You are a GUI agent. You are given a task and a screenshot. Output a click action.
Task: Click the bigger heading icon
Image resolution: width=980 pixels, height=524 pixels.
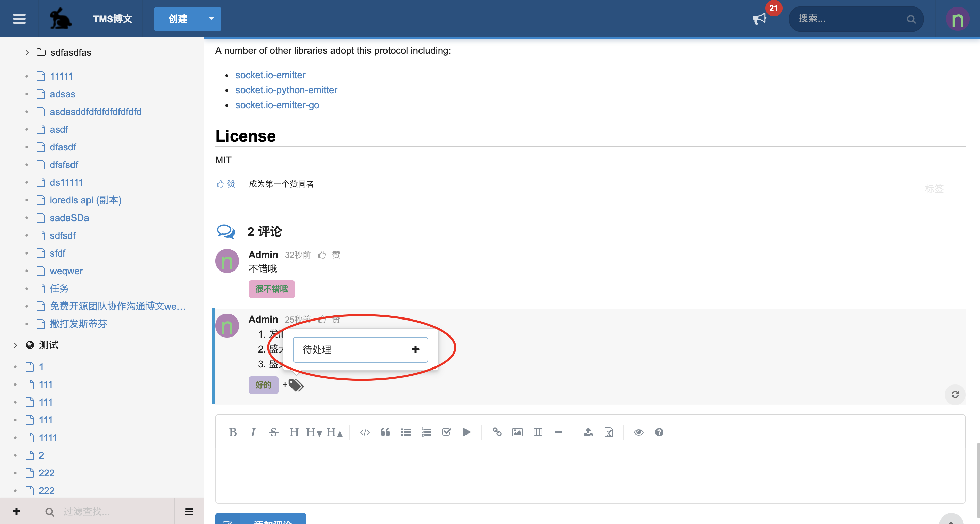point(334,432)
